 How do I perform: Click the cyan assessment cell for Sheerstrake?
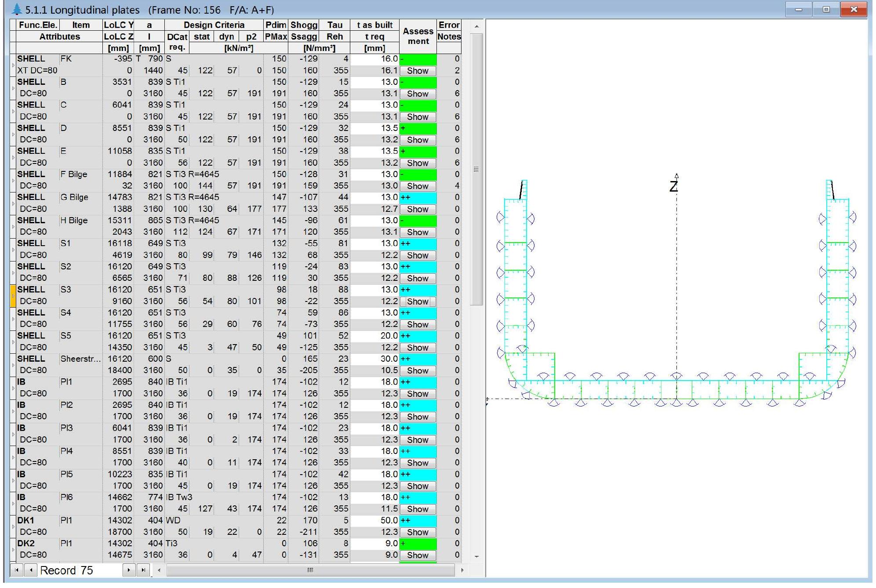418,359
